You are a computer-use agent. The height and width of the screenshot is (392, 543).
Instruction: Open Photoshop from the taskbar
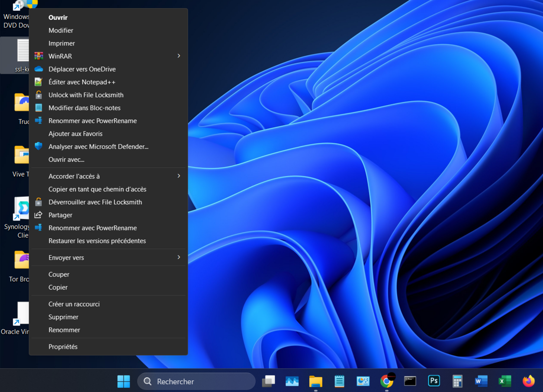click(434, 381)
